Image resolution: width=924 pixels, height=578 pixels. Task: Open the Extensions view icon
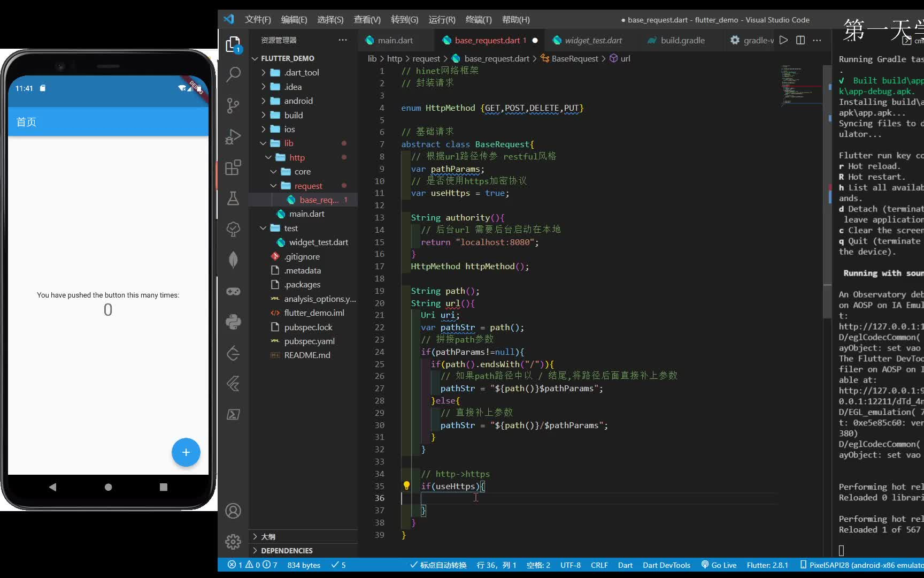click(233, 168)
